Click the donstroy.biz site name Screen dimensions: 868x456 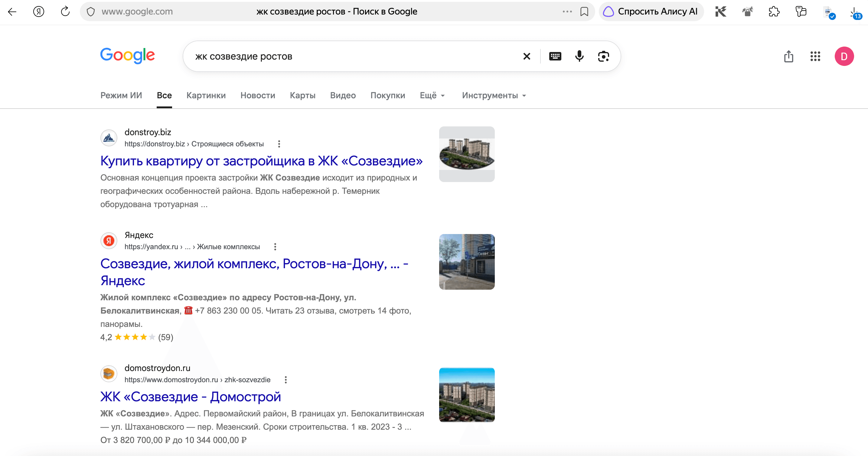(x=148, y=132)
